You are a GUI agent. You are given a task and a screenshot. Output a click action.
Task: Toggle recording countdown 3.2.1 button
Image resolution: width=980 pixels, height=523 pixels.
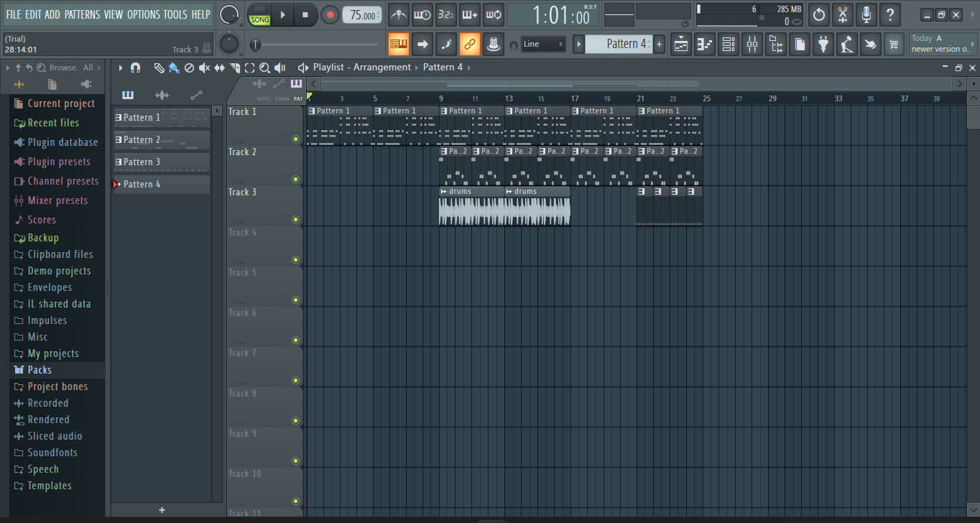point(446,14)
